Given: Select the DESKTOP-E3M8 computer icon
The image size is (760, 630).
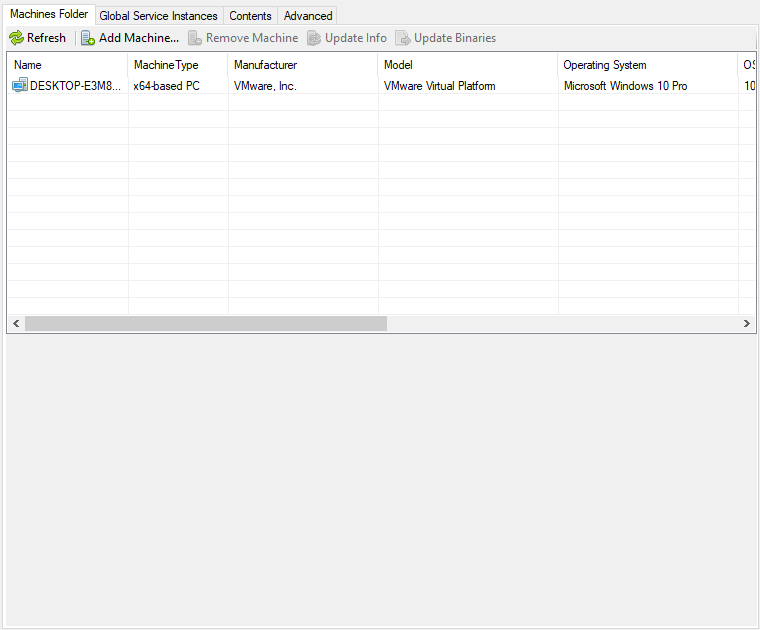Looking at the screenshot, I should 20,86.
